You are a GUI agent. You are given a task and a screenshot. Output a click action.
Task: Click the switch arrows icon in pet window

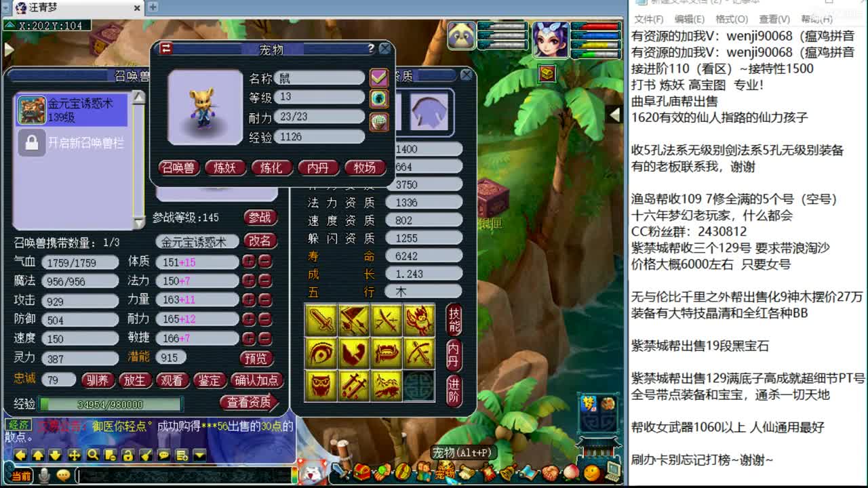coord(166,48)
